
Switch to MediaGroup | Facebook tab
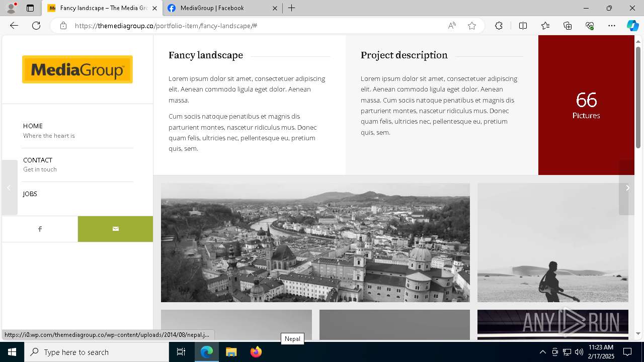point(222,8)
